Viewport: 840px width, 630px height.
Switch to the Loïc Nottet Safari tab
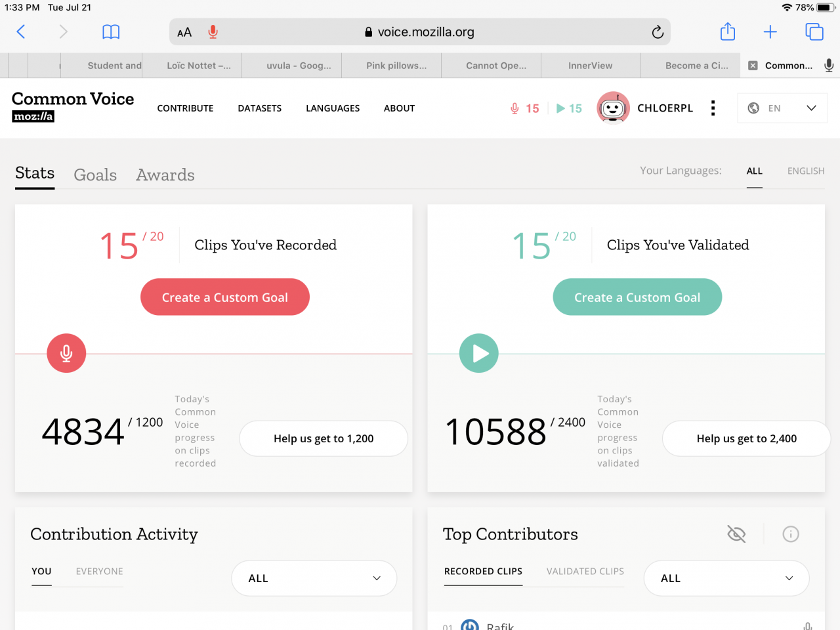click(x=192, y=66)
